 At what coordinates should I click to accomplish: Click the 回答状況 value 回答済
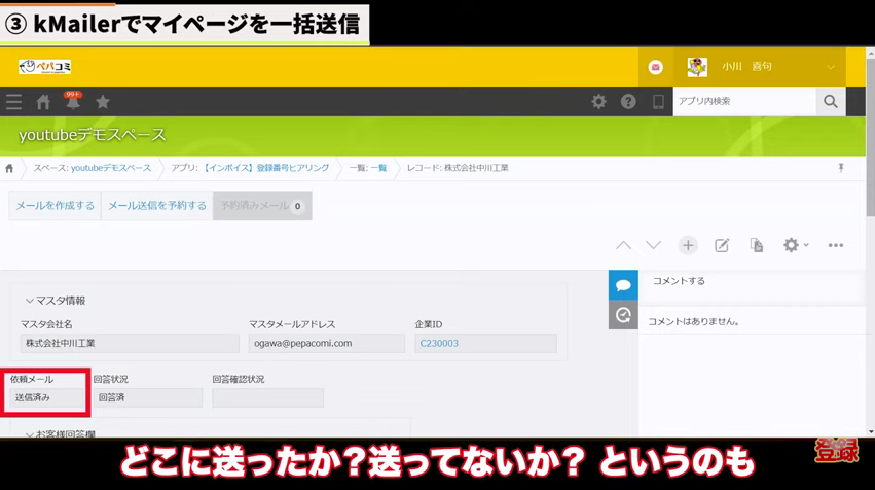pos(148,398)
